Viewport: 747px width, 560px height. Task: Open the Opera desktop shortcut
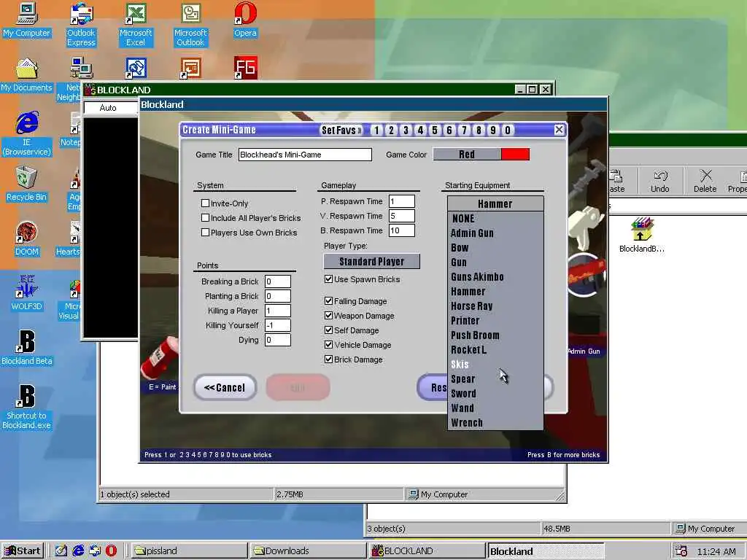(x=245, y=20)
